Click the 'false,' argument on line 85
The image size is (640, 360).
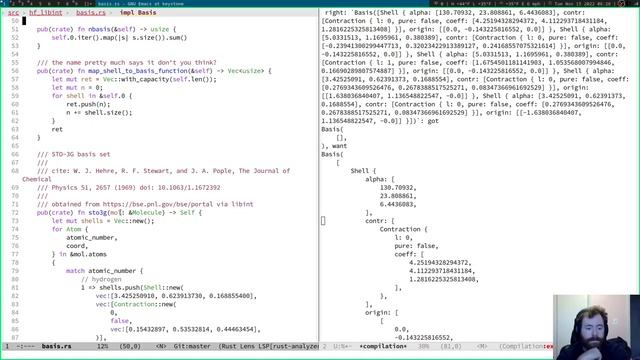point(121,321)
